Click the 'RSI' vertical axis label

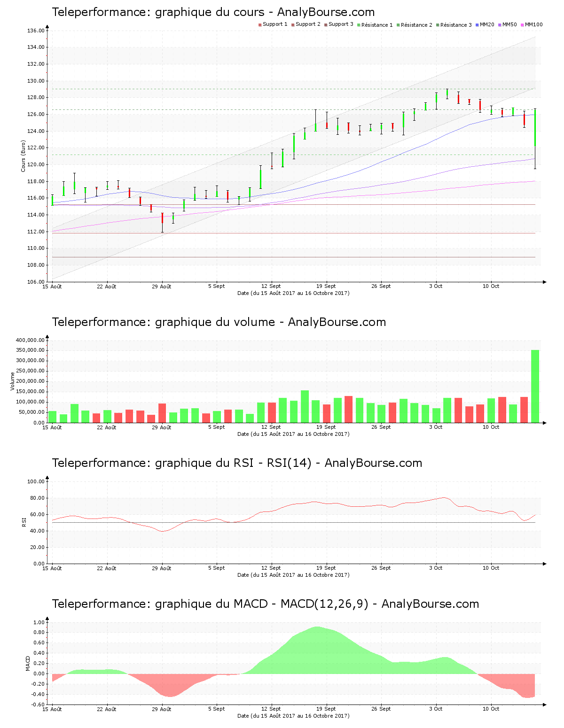pyautogui.click(x=23, y=522)
